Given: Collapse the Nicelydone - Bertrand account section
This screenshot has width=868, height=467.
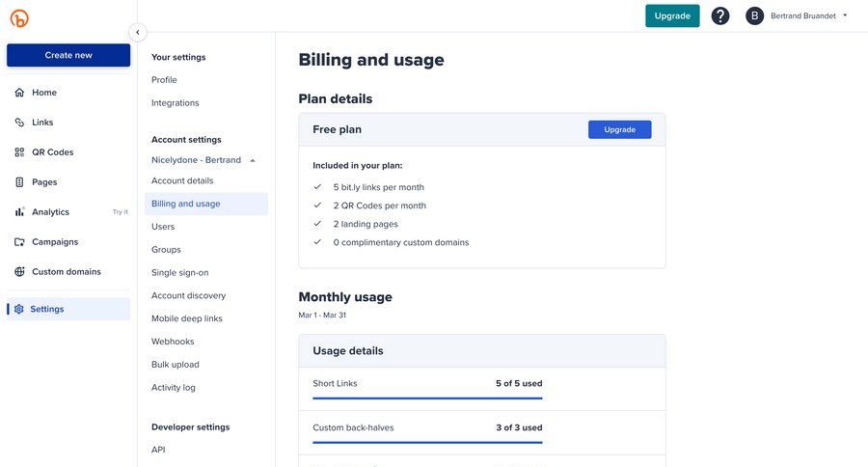Looking at the screenshot, I should point(253,161).
